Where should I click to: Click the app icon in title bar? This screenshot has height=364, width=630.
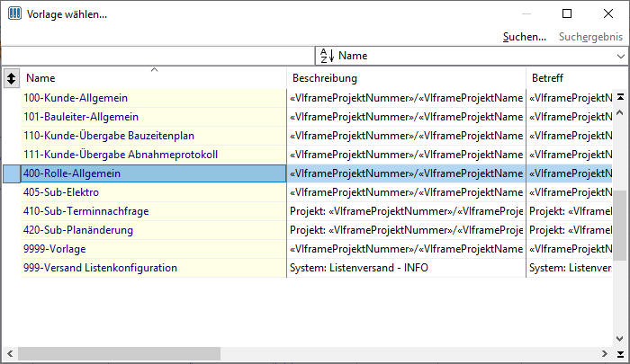[14, 13]
